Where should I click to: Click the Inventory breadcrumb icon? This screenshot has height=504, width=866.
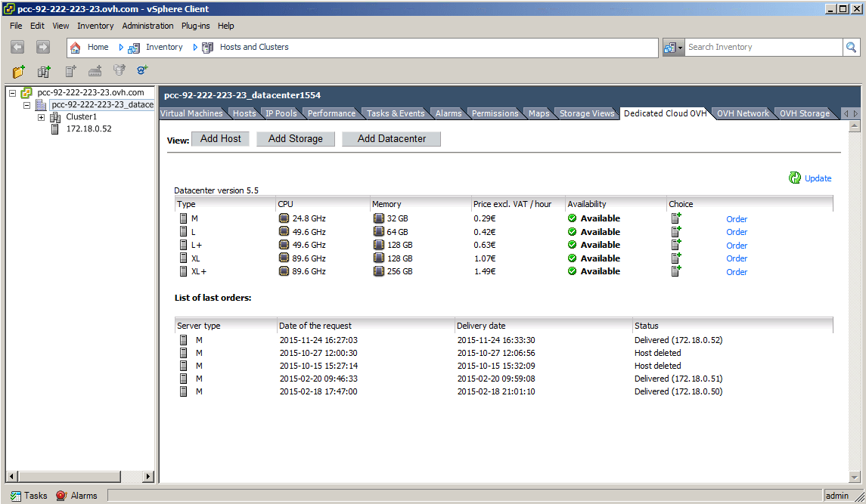click(x=134, y=48)
